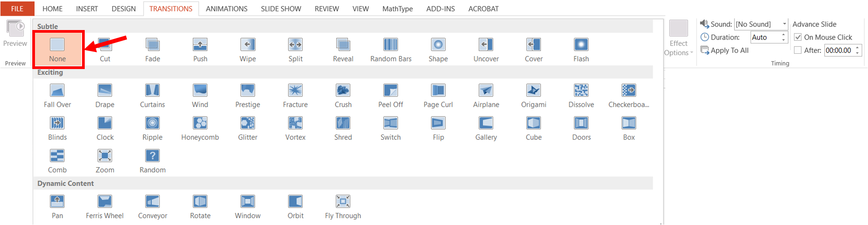
Task: Toggle the On Mouse Click checkbox
Action: click(798, 37)
